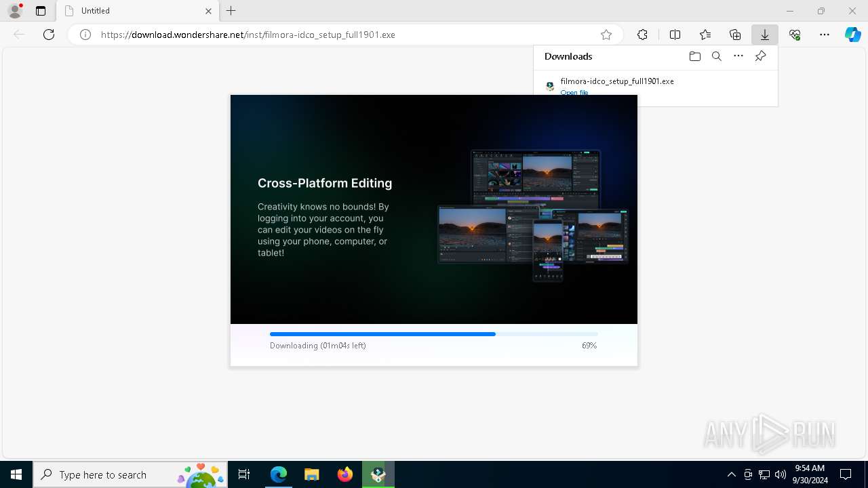
Task: Open File Explorer from taskbar
Action: pyautogui.click(x=311, y=474)
